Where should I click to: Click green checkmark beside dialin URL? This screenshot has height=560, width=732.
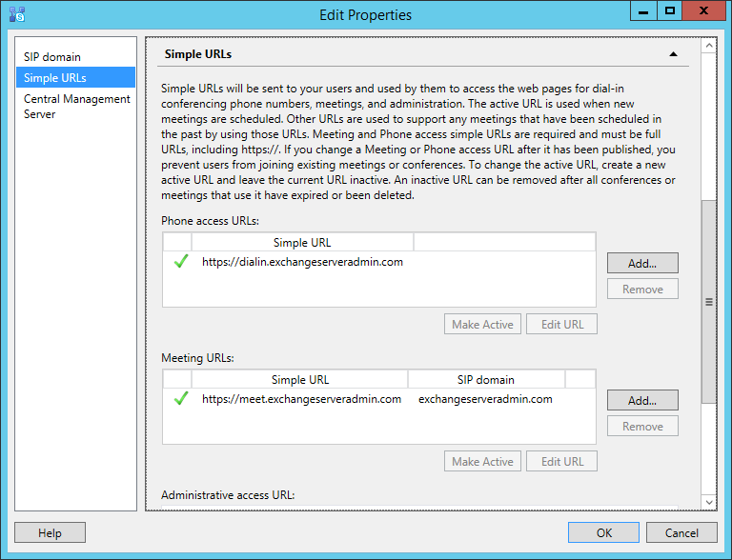(x=181, y=261)
